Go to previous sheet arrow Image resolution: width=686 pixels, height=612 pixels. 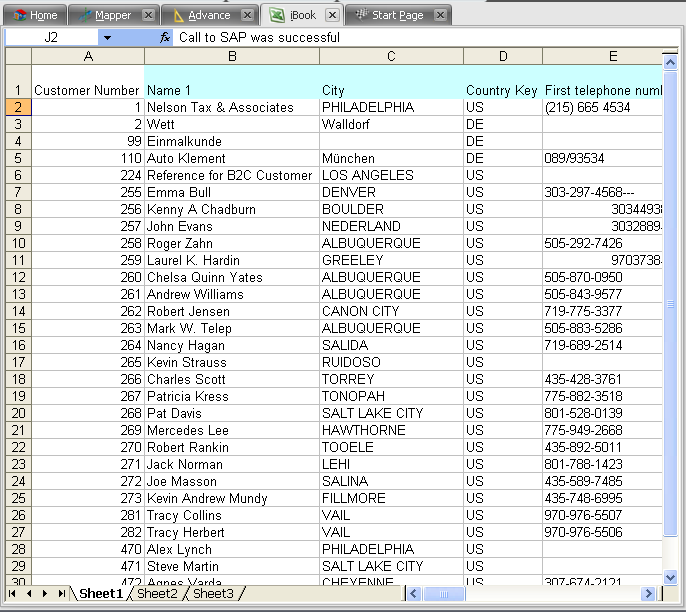click(29, 594)
